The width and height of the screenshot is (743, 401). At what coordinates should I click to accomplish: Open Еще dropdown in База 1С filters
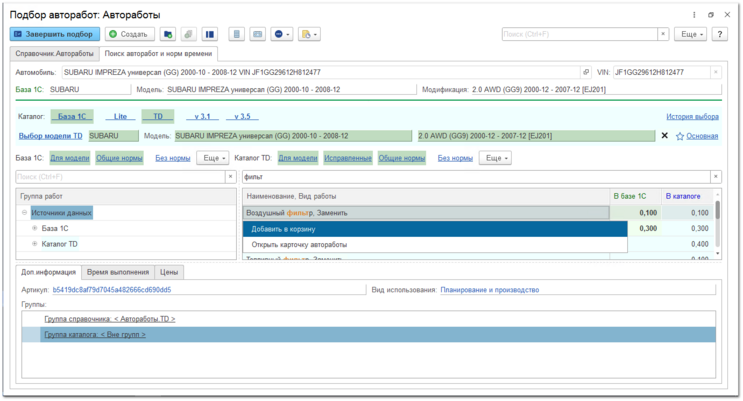point(213,158)
